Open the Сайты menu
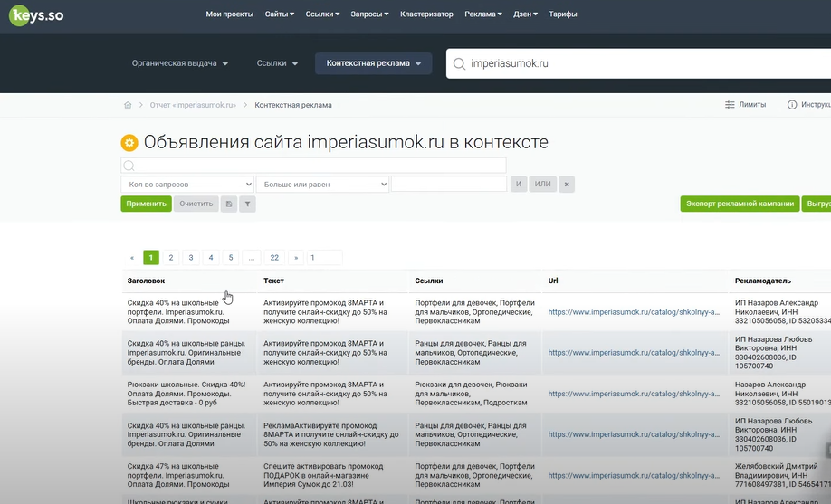 click(x=281, y=14)
